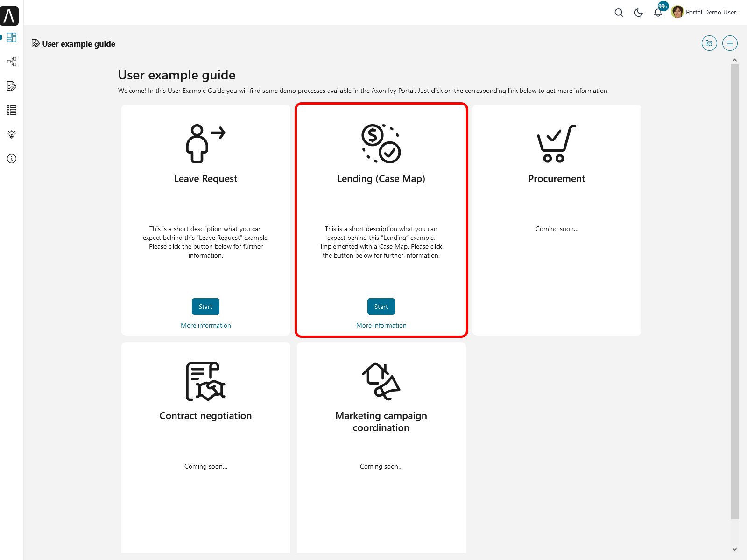Open More information for Lending
The height and width of the screenshot is (560, 747).
point(381,325)
